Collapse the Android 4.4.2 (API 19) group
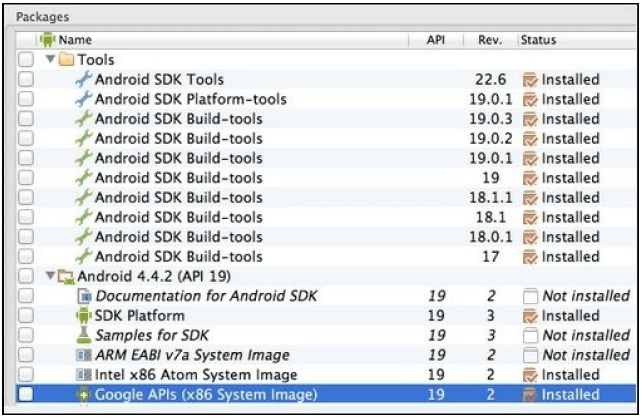The image size is (642, 418). point(50,275)
